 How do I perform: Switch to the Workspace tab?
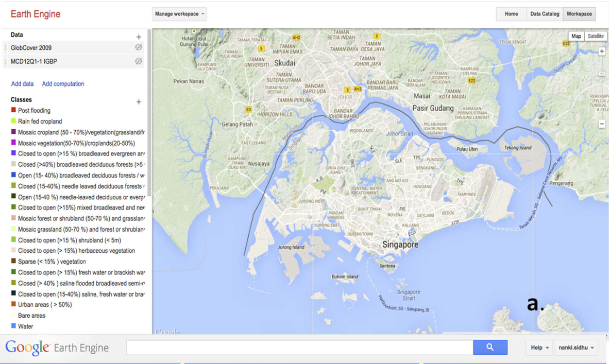coord(579,14)
